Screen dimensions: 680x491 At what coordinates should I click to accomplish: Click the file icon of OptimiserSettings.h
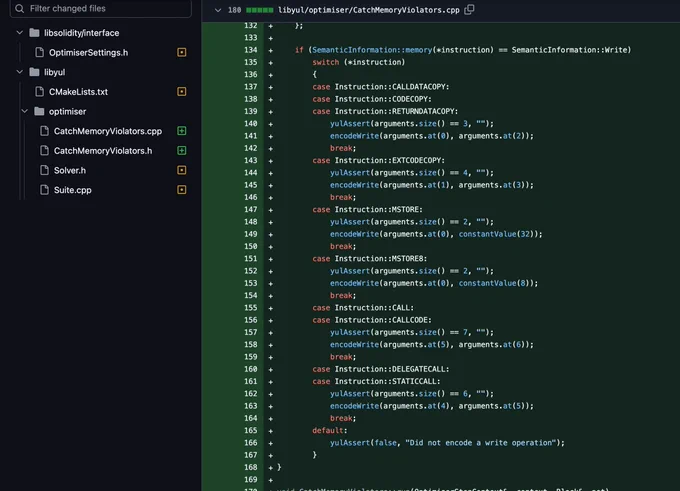(x=39, y=52)
